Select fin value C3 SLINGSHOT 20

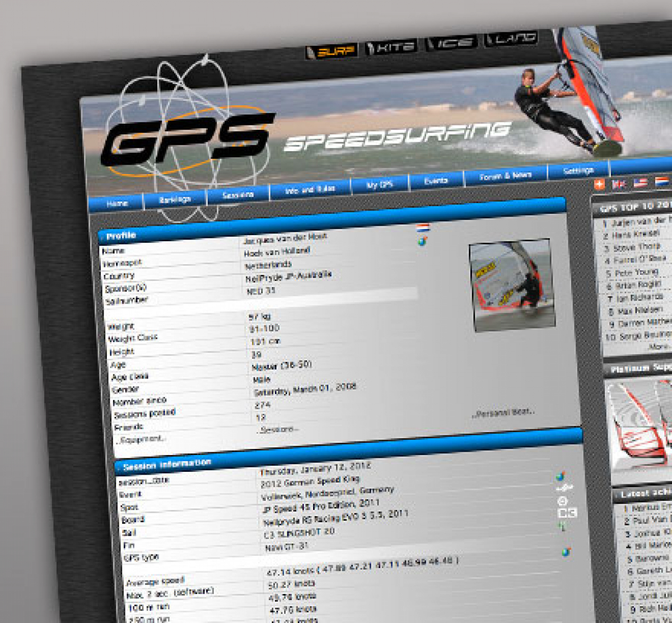pyautogui.click(x=299, y=534)
